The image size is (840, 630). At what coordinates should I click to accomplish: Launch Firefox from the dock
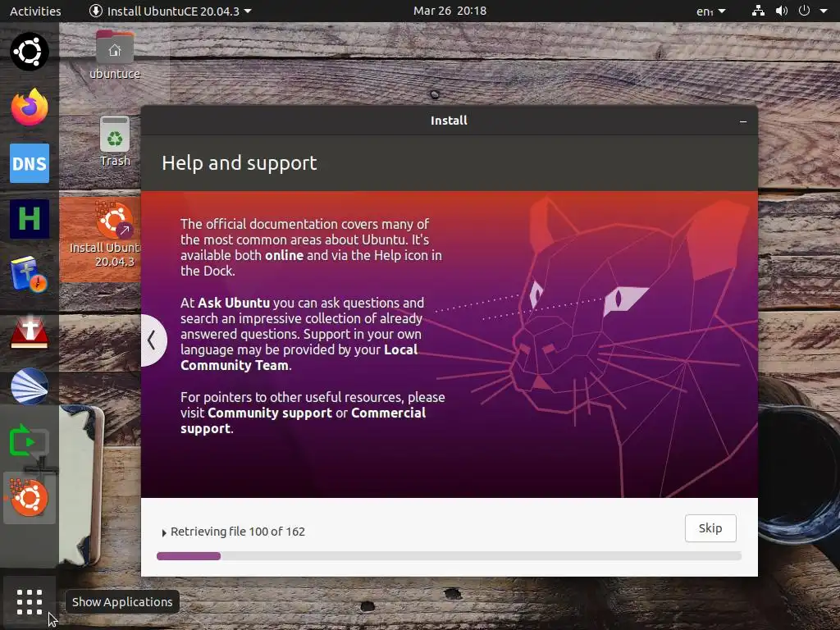(x=29, y=107)
